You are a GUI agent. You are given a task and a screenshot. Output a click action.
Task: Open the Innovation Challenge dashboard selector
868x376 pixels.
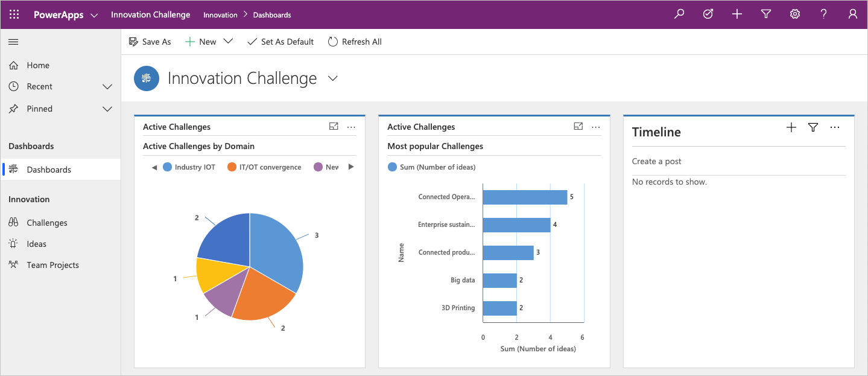tap(332, 78)
